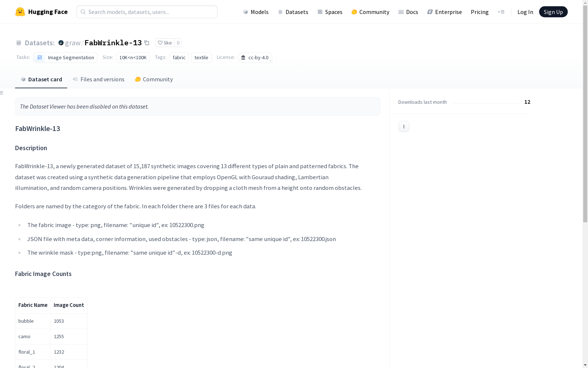This screenshot has width=588, height=368.
Task: Open the FabWrinkle-13 dataset title link
Action: coord(113,43)
